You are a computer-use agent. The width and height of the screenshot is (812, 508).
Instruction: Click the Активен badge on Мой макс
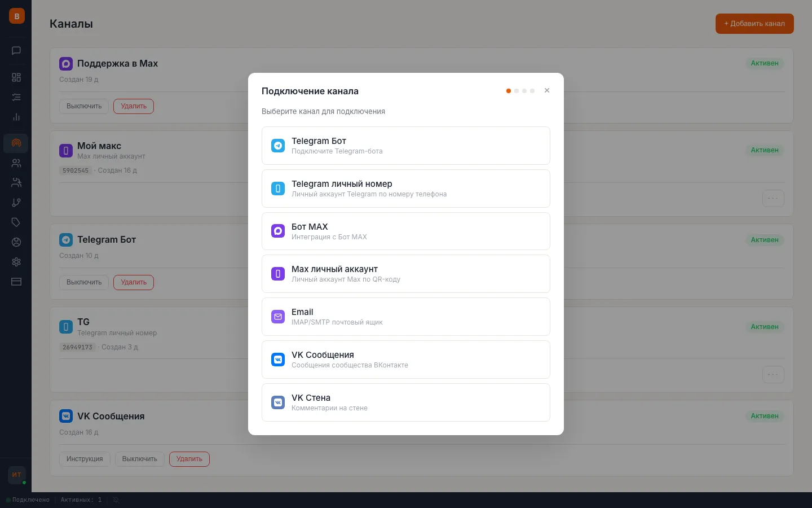click(765, 150)
